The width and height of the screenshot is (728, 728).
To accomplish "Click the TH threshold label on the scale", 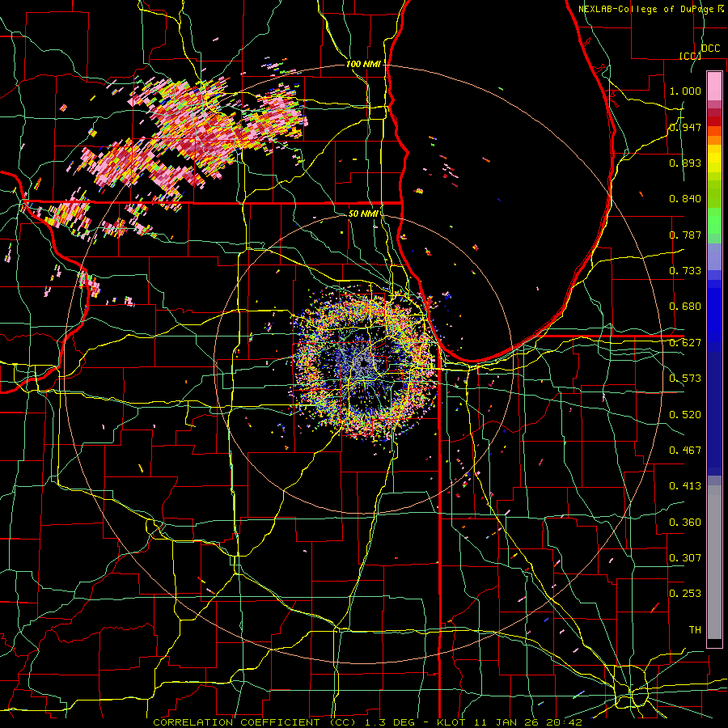I will [x=695, y=630].
